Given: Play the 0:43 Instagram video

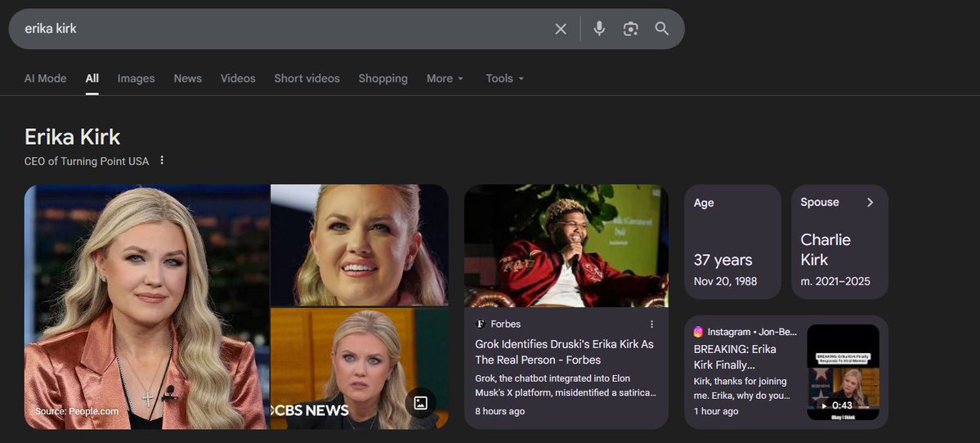Looking at the screenshot, I should [x=843, y=372].
